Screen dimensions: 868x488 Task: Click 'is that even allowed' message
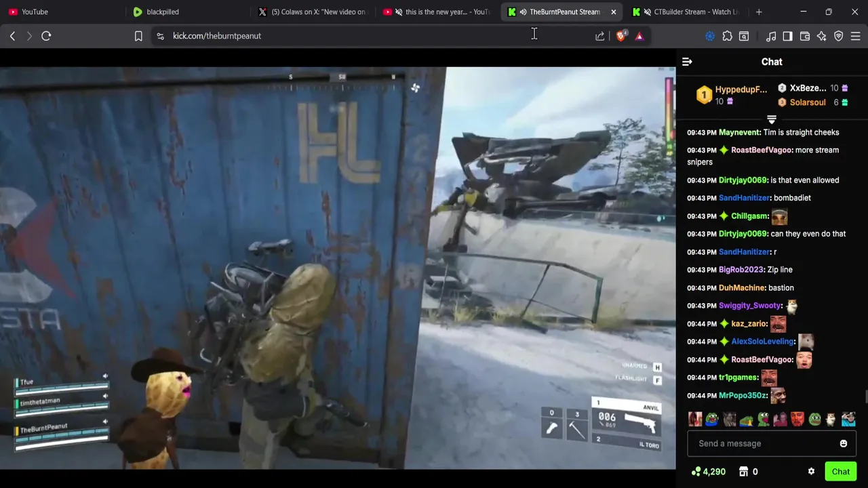click(x=805, y=180)
